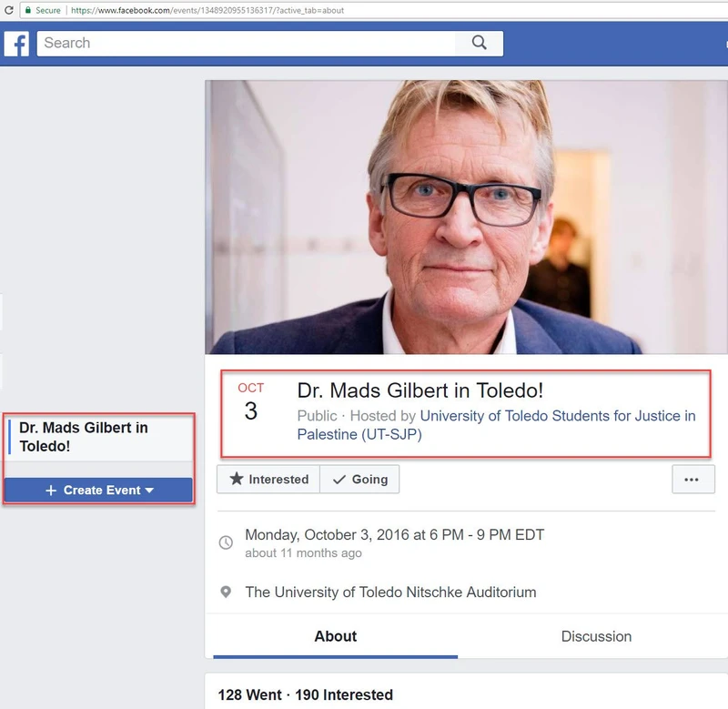Click the 'about 11 months ago' text
This screenshot has height=709, width=728.
pos(303,553)
